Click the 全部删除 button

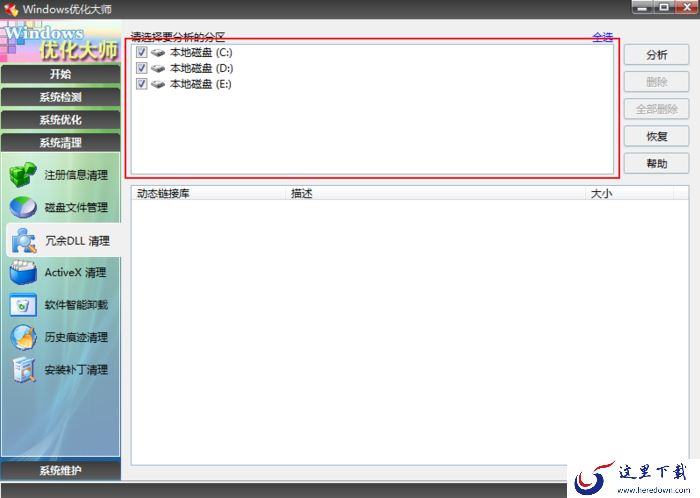coord(656,109)
